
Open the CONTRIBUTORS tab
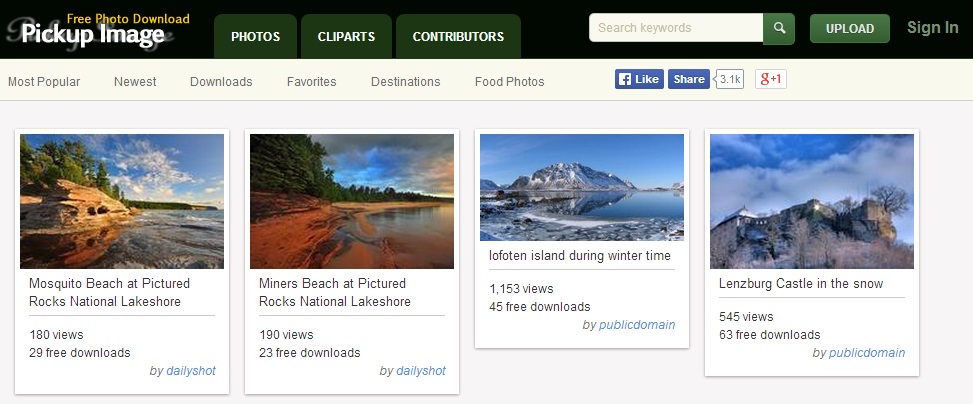[x=459, y=37]
